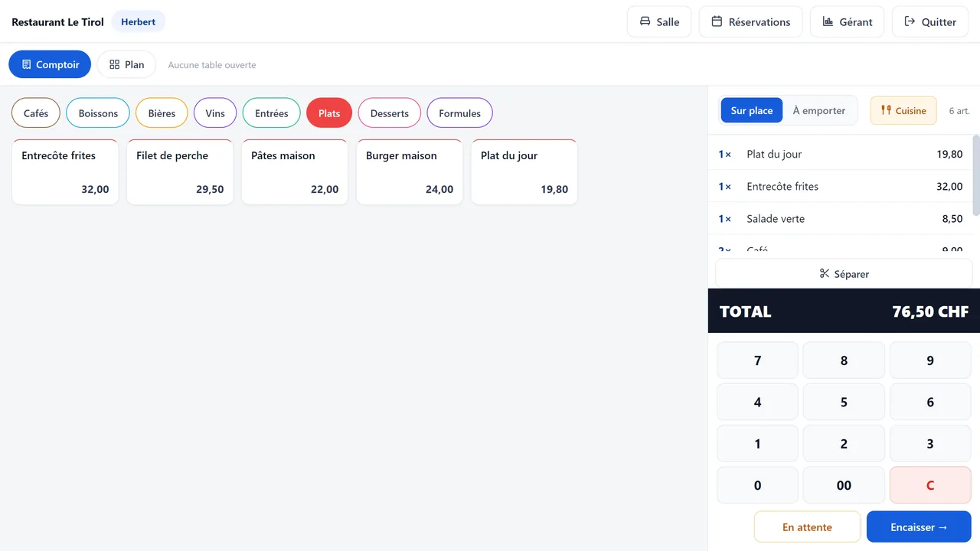Click the order list scrollbar
Image resolution: width=980 pixels, height=551 pixels.
[x=976, y=176]
